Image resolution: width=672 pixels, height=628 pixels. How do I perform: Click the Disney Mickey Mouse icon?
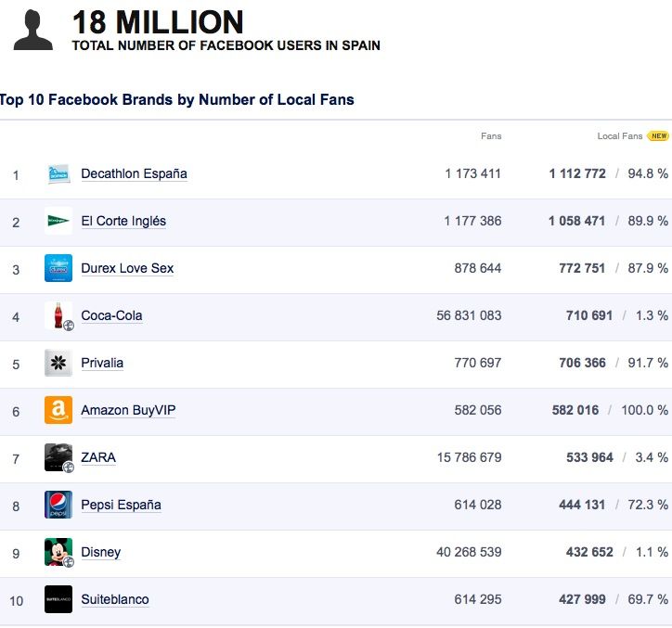point(58,552)
